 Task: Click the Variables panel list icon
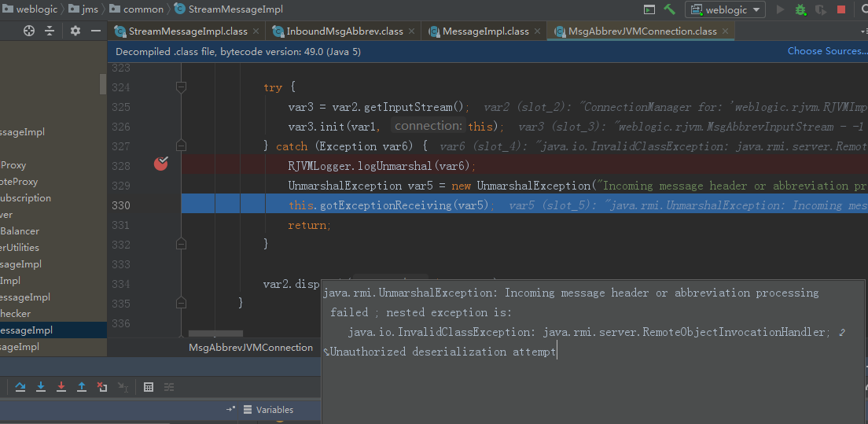248,410
